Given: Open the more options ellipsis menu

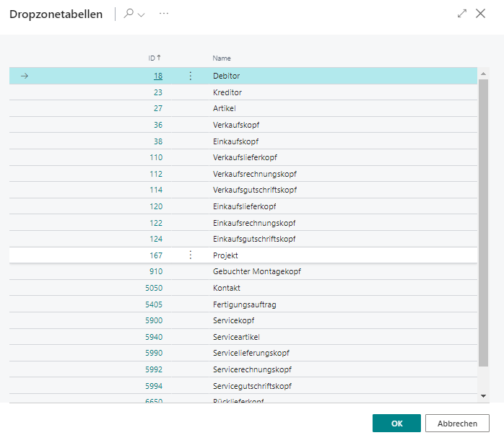Looking at the screenshot, I should [164, 14].
